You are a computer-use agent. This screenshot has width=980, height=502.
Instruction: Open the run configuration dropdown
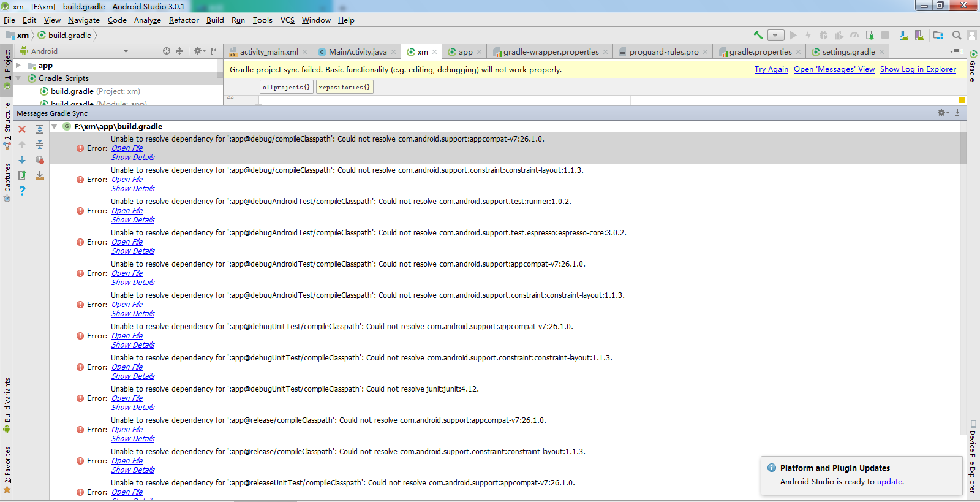775,36
